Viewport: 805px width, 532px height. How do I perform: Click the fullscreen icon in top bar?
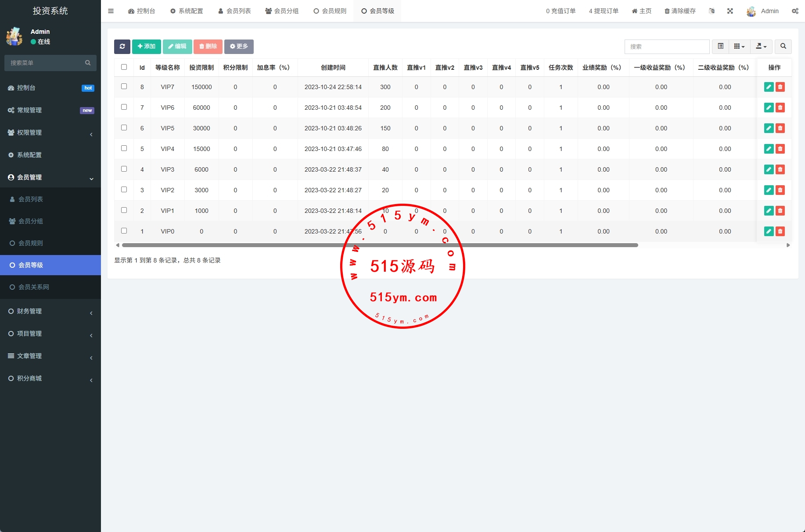(x=730, y=11)
